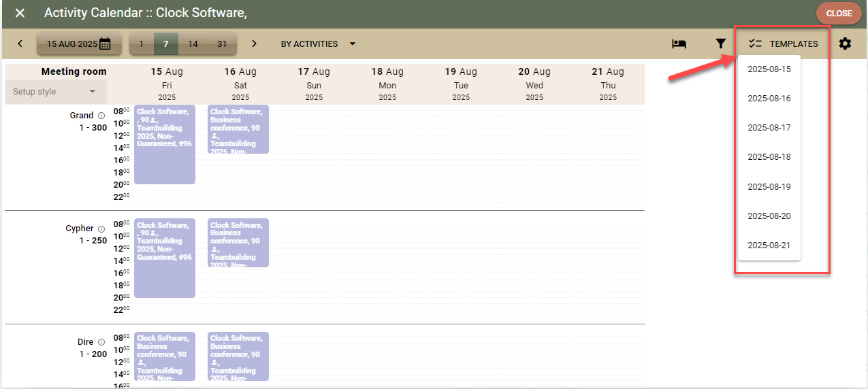Select template 2025-08-17
The width and height of the screenshot is (868, 389).
(x=769, y=128)
